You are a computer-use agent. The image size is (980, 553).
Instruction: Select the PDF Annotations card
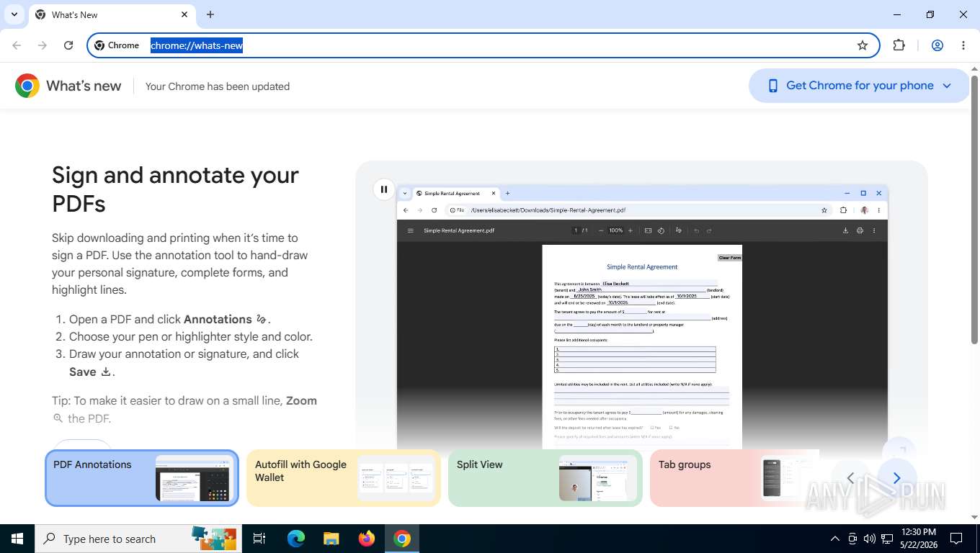click(x=142, y=478)
